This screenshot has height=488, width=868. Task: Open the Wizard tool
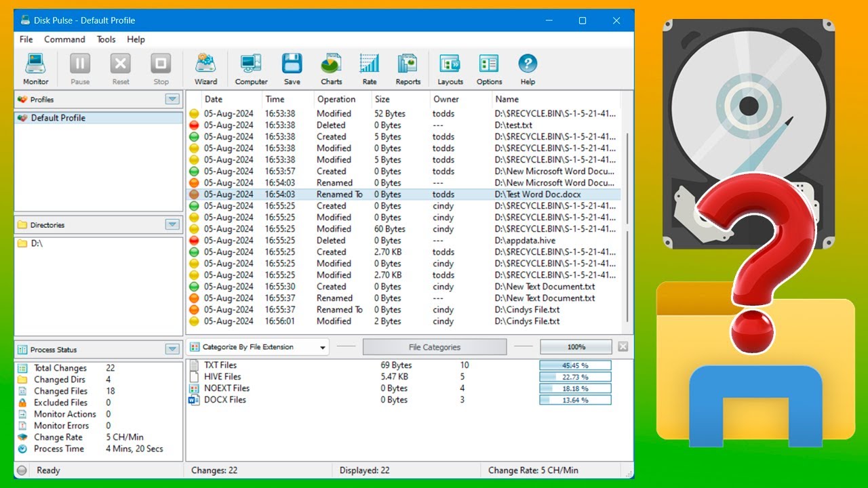pyautogui.click(x=205, y=64)
